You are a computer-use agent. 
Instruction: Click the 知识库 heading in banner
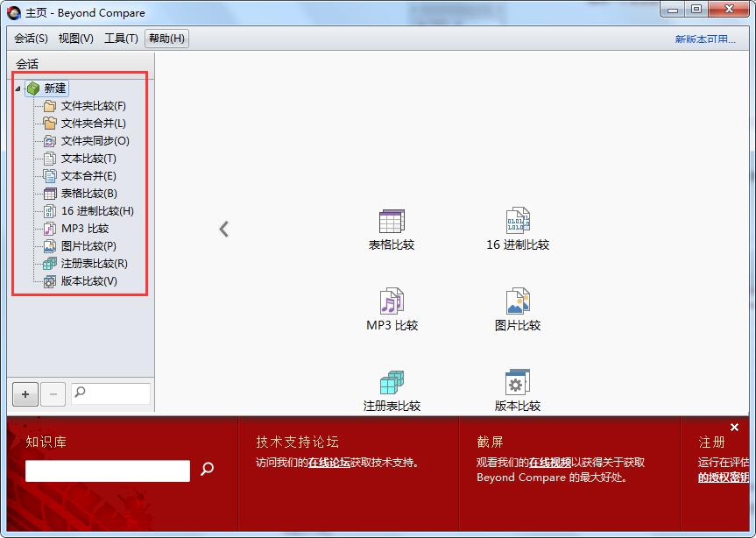tap(46, 442)
